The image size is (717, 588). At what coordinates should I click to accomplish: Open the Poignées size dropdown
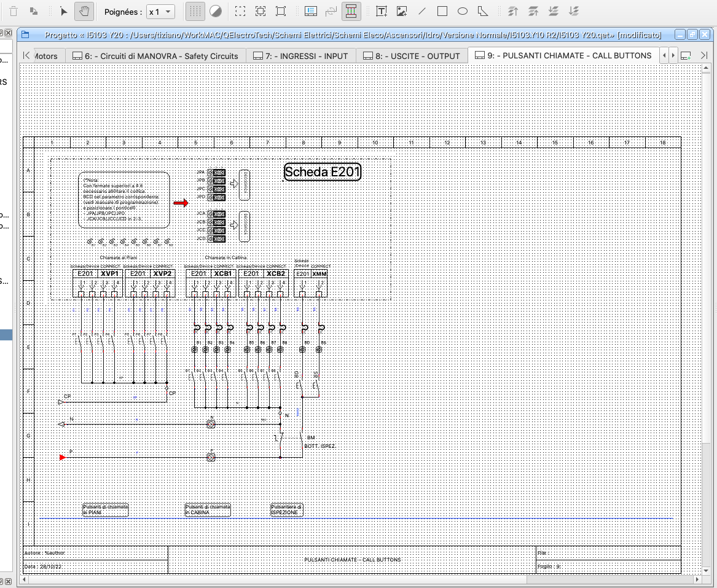[161, 12]
